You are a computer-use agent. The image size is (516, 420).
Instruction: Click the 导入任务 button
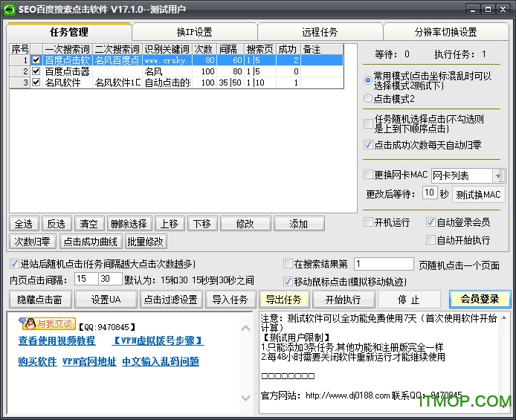click(230, 300)
